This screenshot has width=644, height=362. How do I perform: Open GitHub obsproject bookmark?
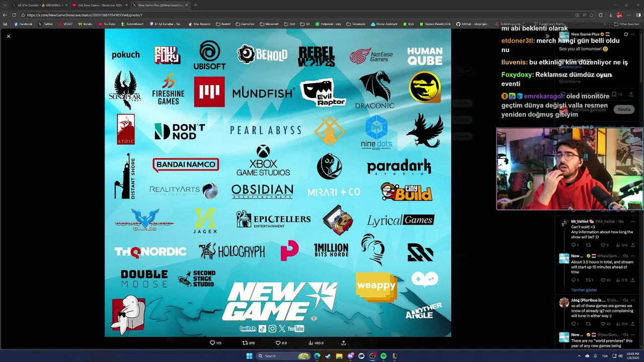pyautogui.click(x=473, y=24)
